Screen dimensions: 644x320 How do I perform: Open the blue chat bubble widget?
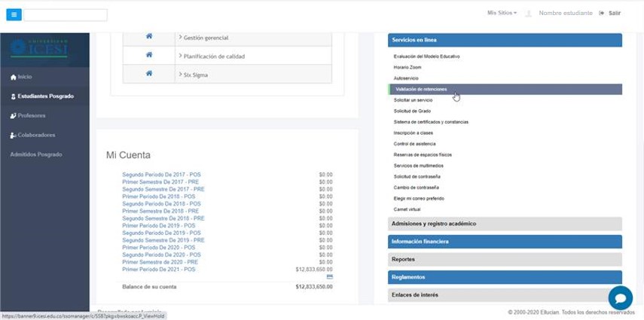[x=620, y=298]
